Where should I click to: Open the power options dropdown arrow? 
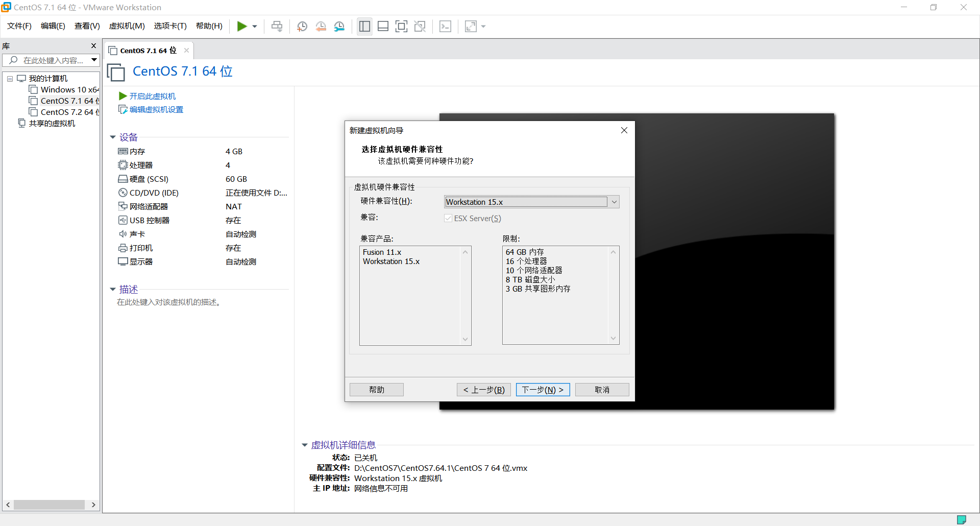coord(255,27)
